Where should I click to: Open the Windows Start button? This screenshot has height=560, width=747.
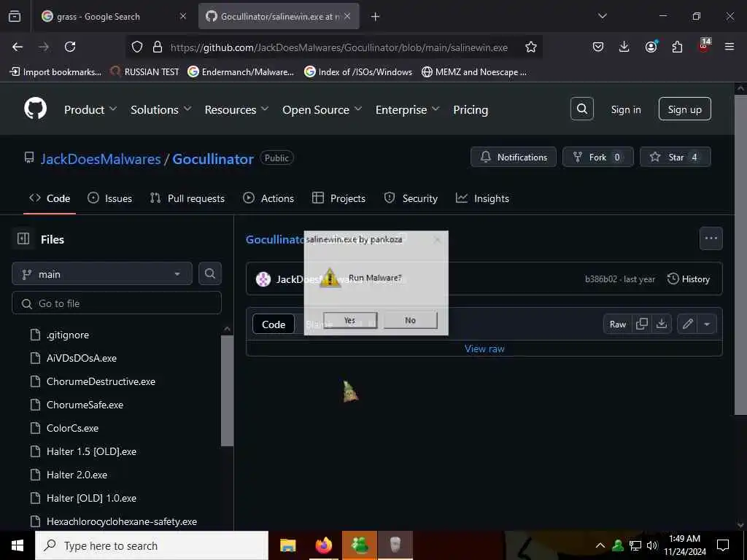[18, 545]
